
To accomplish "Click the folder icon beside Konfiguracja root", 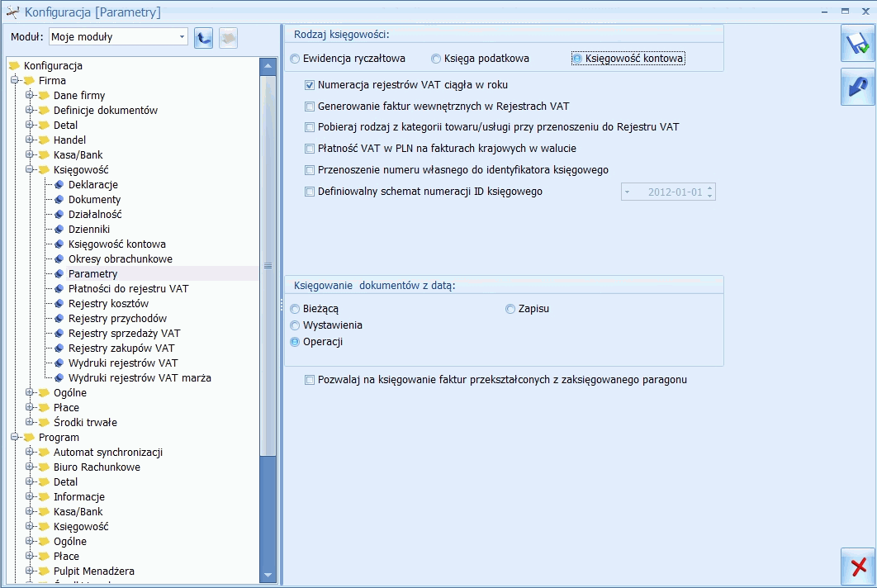I will pos(15,65).
